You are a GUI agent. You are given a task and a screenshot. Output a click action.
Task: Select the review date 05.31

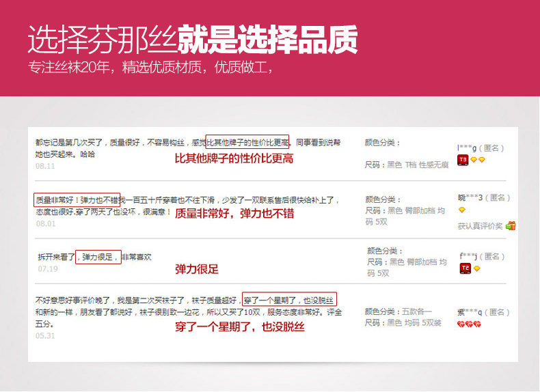[45, 335]
